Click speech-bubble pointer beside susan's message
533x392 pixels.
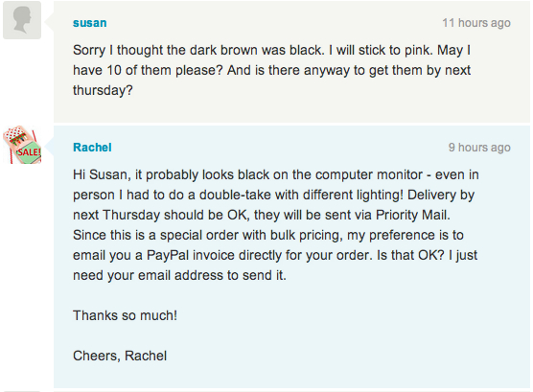49,21
